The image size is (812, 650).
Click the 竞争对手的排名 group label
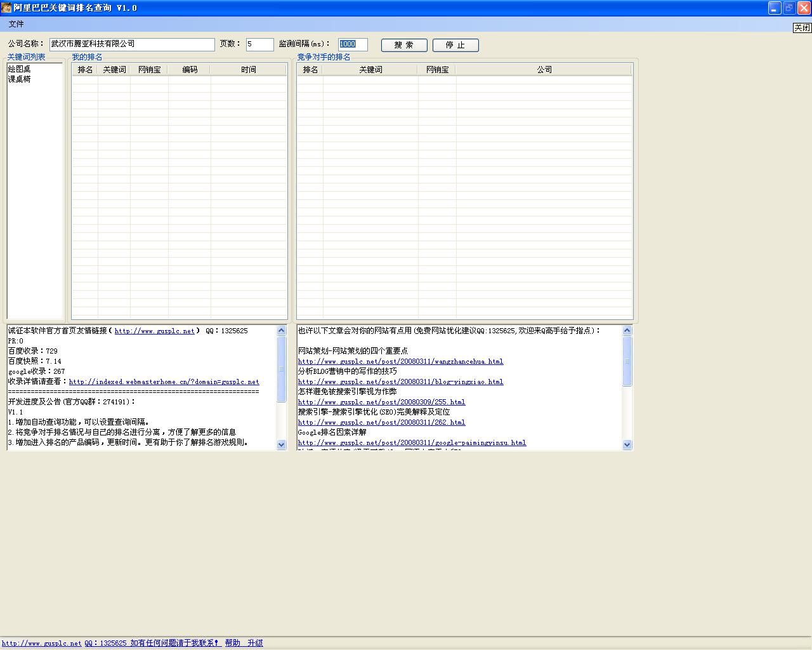tap(324, 57)
